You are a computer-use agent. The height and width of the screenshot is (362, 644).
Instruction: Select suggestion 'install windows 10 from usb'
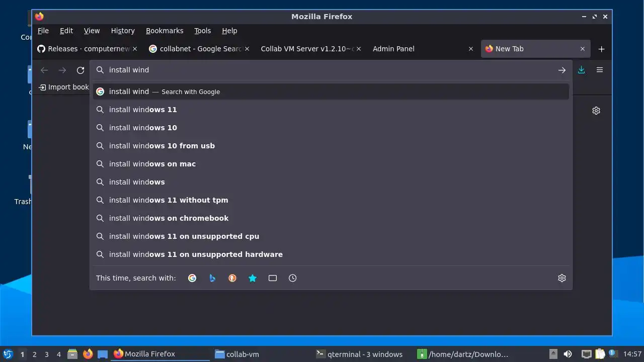(x=331, y=146)
